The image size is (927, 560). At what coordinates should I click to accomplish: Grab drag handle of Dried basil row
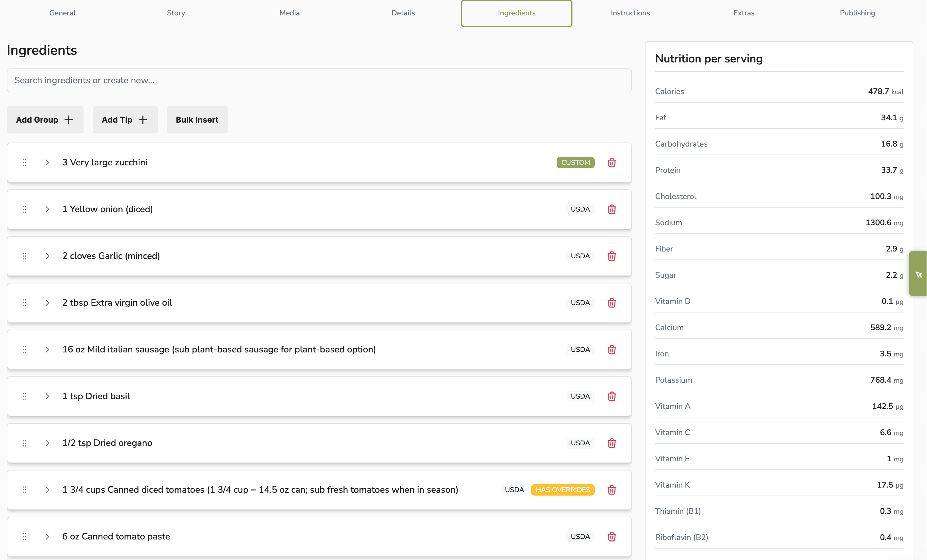[25, 396]
